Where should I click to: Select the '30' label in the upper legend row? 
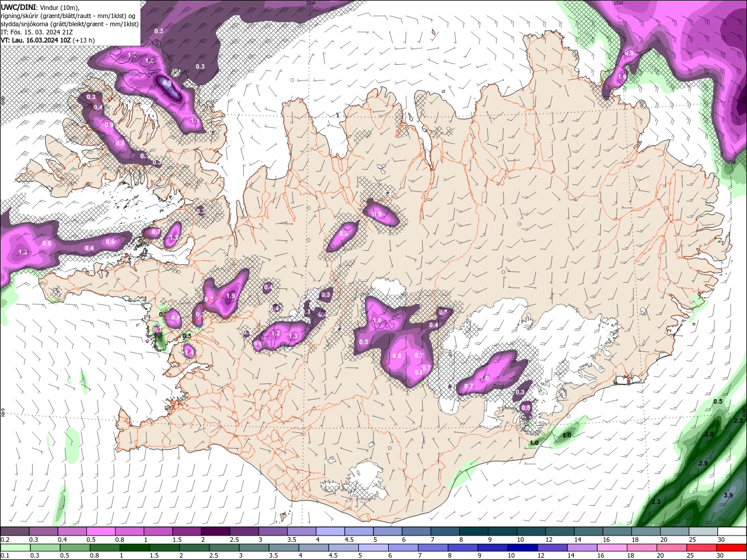pyautogui.click(x=721, y=540)
